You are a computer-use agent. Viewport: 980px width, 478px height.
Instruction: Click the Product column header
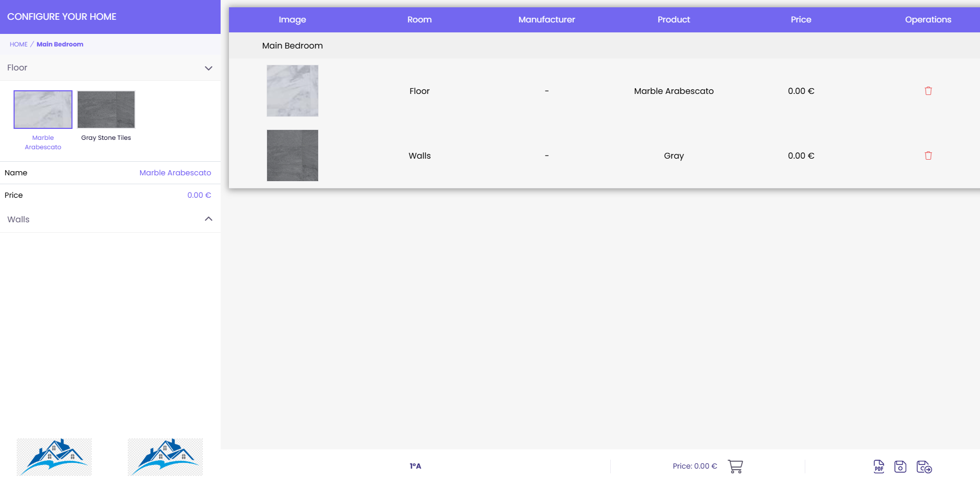[673, 20]
